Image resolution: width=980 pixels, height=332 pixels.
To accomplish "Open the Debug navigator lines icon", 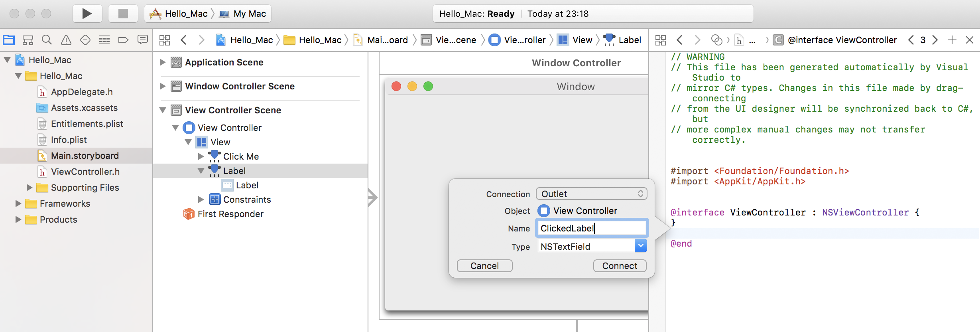I will [104, 40].
